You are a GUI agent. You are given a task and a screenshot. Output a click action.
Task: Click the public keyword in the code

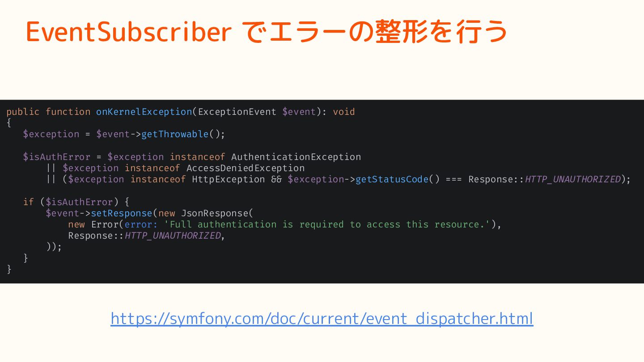point(23,112)
